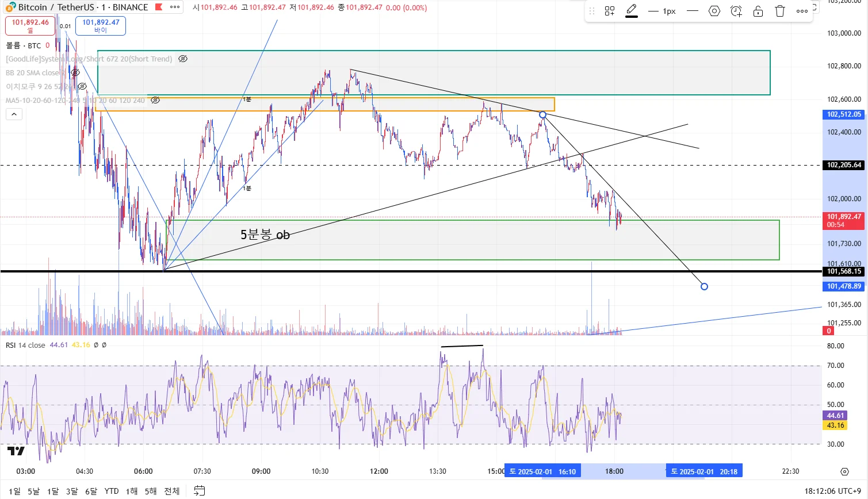
Task: Open timezone menu at 18:12:06 UTC+9
Action: 833,491
